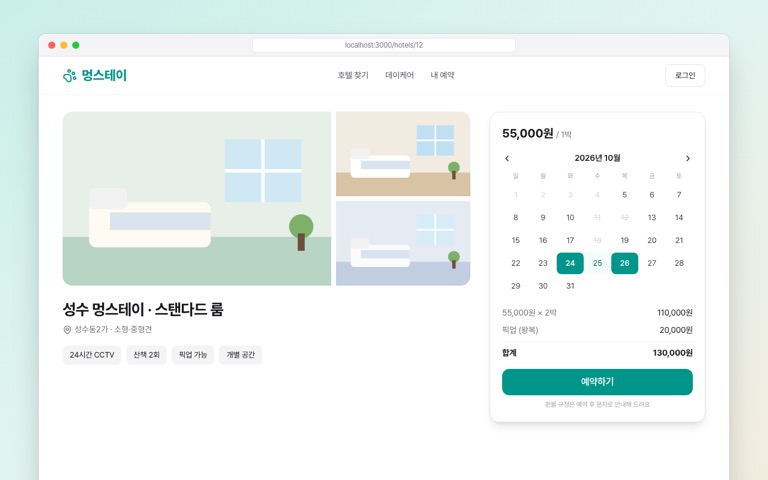This screenshot has width=768, height=480.
Task: Select October 26 check-out date
Action: (x=624, y=263)
